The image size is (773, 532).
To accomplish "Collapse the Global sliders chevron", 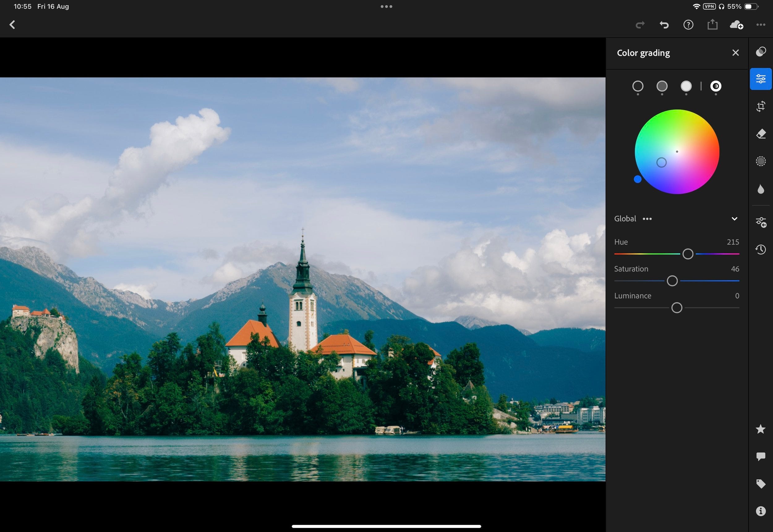I will point(734,219).
